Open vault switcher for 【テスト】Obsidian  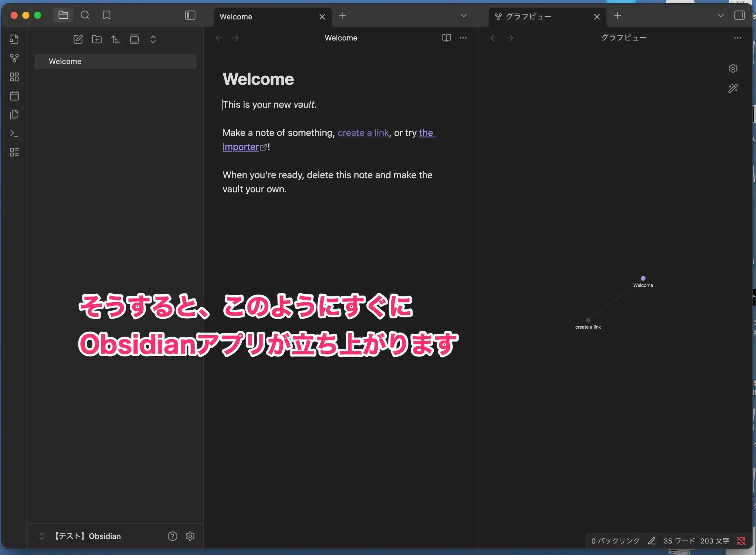80,536
